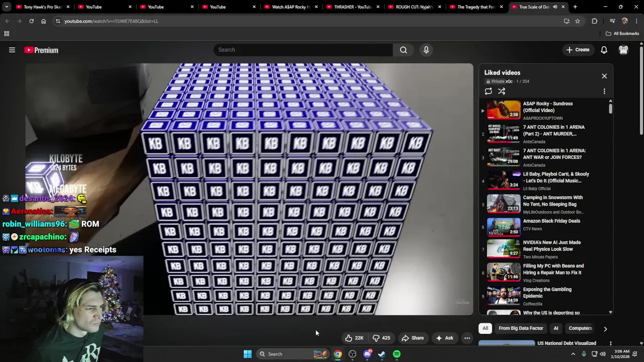644x362 pixels.
Task: Open Amazon Black Friday Deals video
Action: (543, 226)
